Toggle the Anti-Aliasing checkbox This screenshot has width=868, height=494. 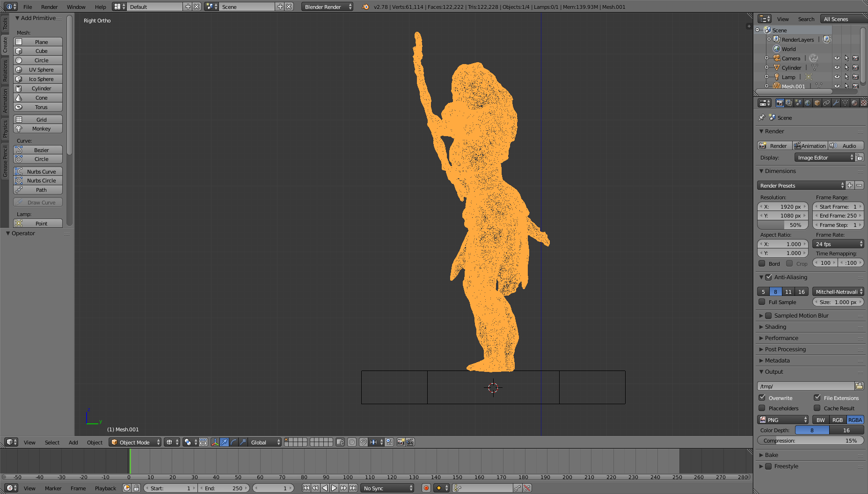(x=768, y=277)
